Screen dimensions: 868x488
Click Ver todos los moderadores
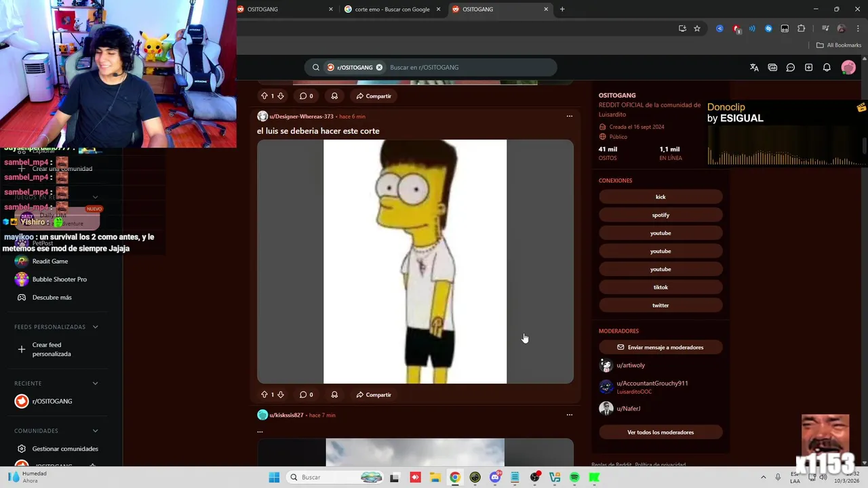coord(660,432)
